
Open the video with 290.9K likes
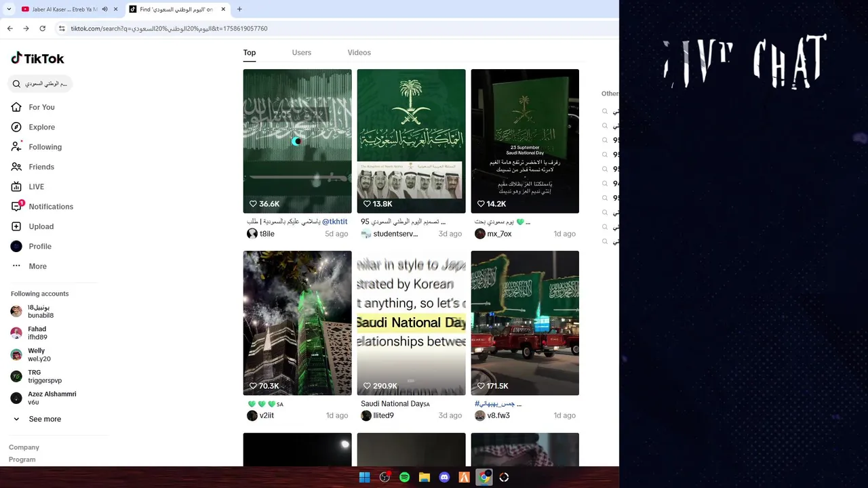pos(411,323)
